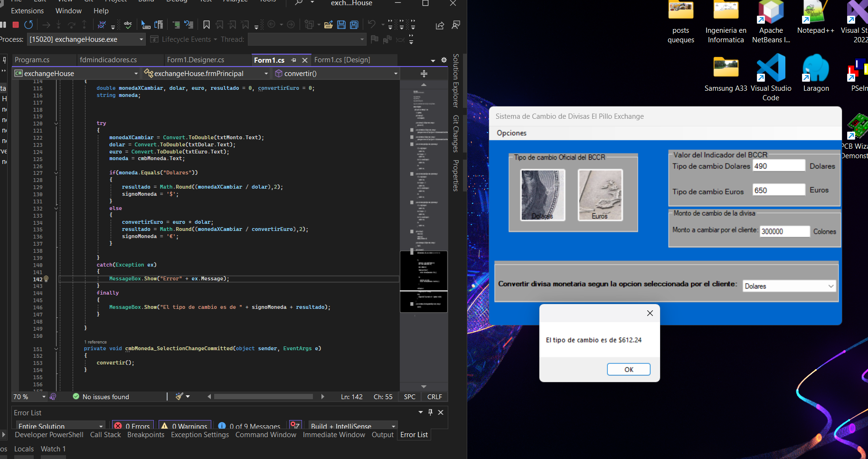Switch to Form1.cs [Design] tab
The height and width of the screenshot is (459, 868).
click(x=342, y=60)
